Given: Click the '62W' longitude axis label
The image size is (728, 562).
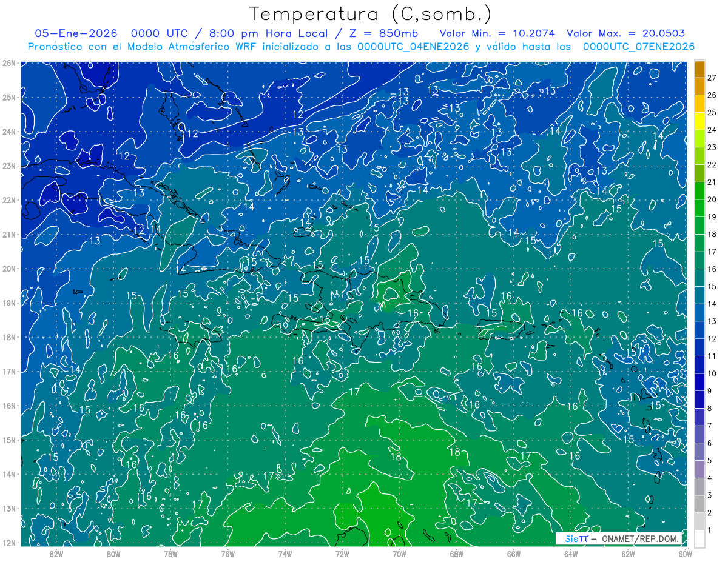Looking at the screenshot, I should click(x=628, y=554).
